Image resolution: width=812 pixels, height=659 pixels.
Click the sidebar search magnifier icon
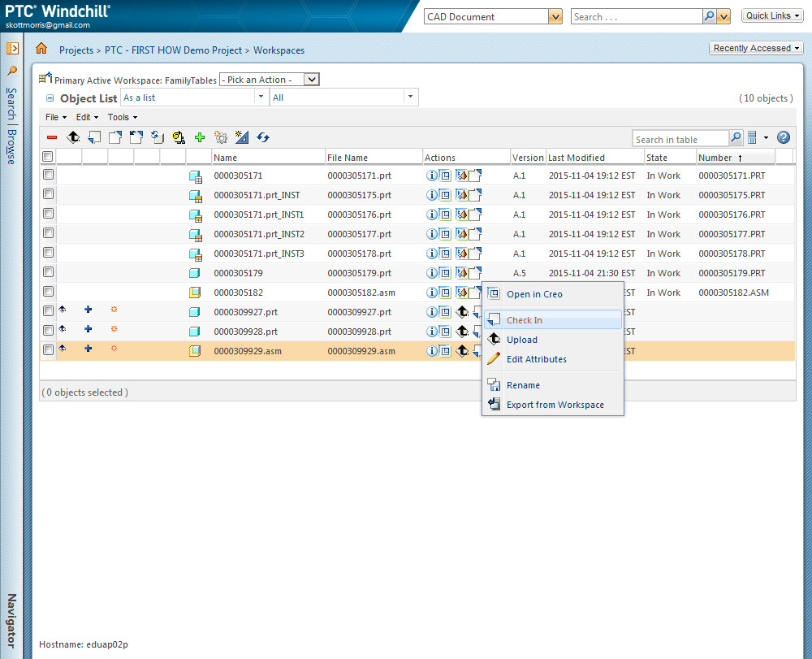[x=12, y=71]
